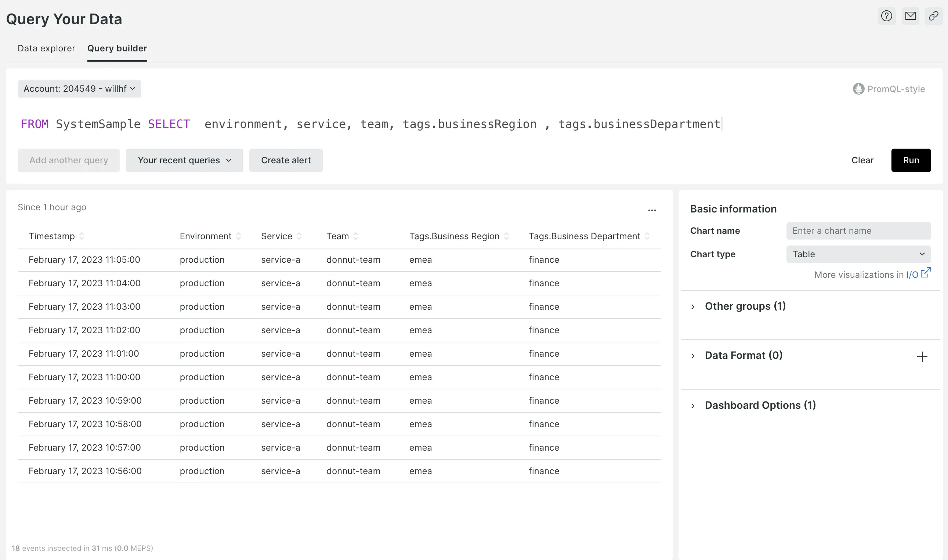Open results table options via ellipsis icon
Screen dimensions: 948x560
click(x=652, y=210)
